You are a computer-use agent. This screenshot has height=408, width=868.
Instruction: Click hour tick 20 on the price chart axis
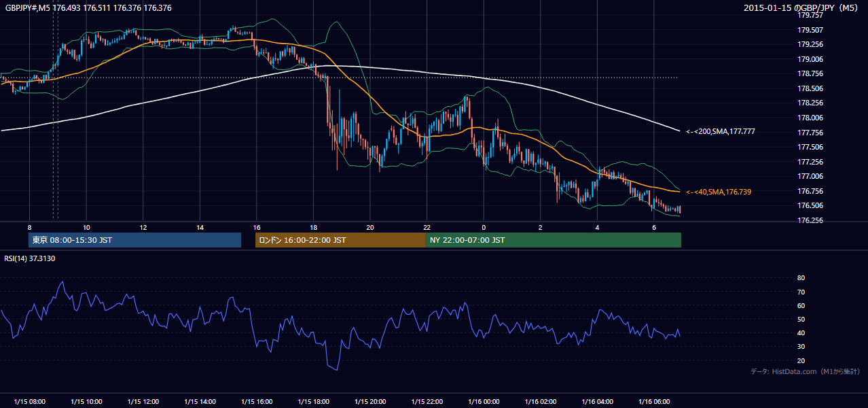[x=370, y=227]
